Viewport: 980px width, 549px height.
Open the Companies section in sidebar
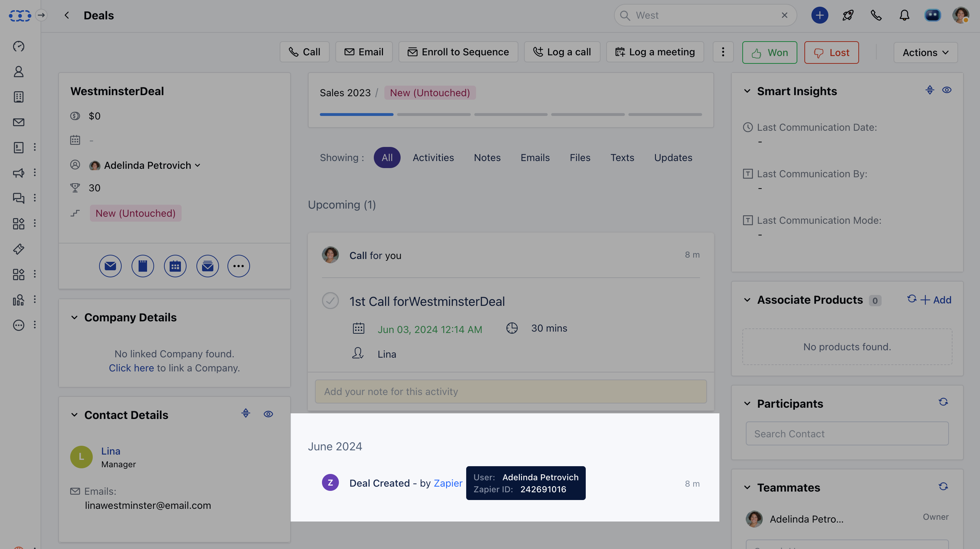pyautogui.click(x=18, y=97)
